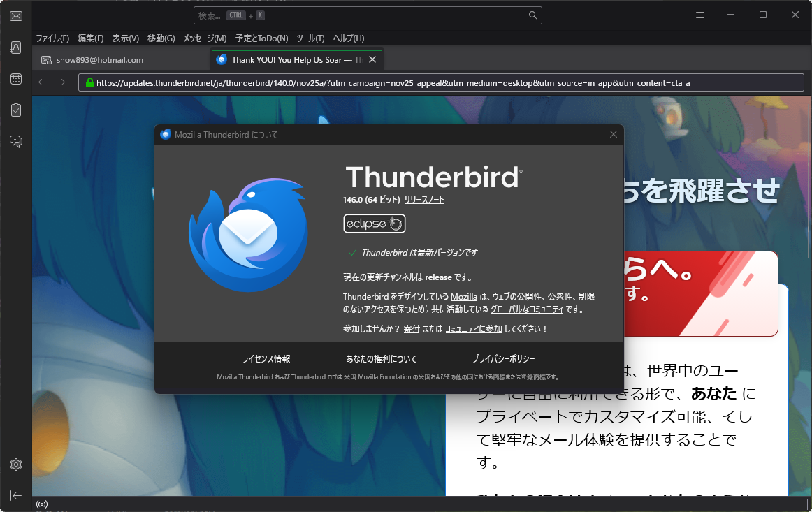
Task: Open the Calendar space
Action: click(15, 78)
